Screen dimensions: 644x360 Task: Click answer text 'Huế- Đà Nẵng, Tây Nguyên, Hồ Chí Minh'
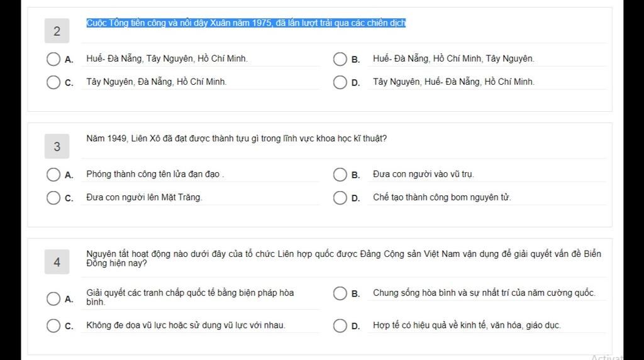click(167, 58)
